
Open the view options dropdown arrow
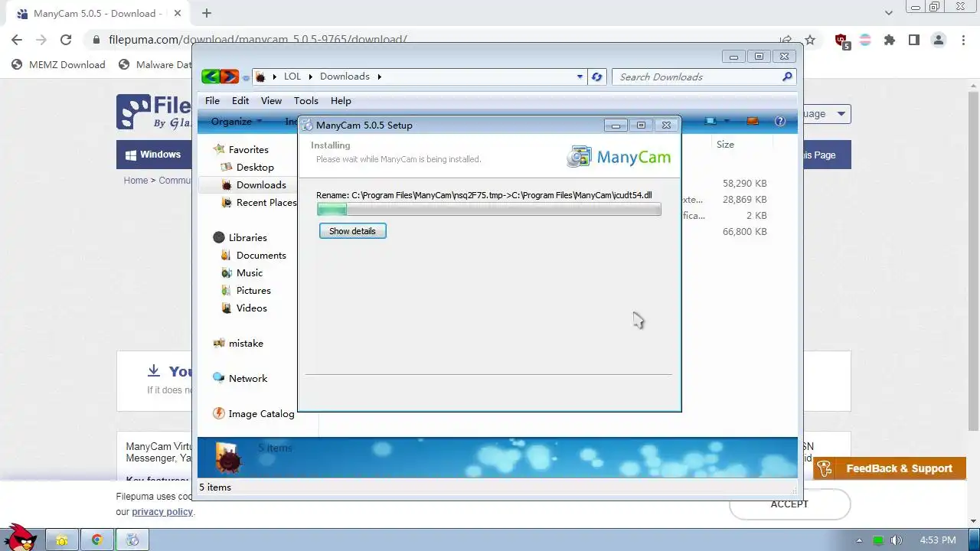[x=727, y=121]
